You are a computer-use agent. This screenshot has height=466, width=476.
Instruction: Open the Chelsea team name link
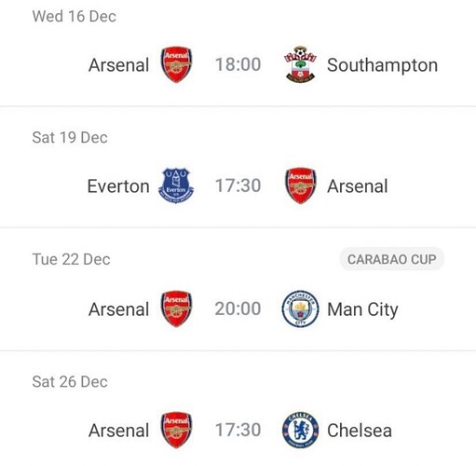pyautogui.click(x=360, y=431)
